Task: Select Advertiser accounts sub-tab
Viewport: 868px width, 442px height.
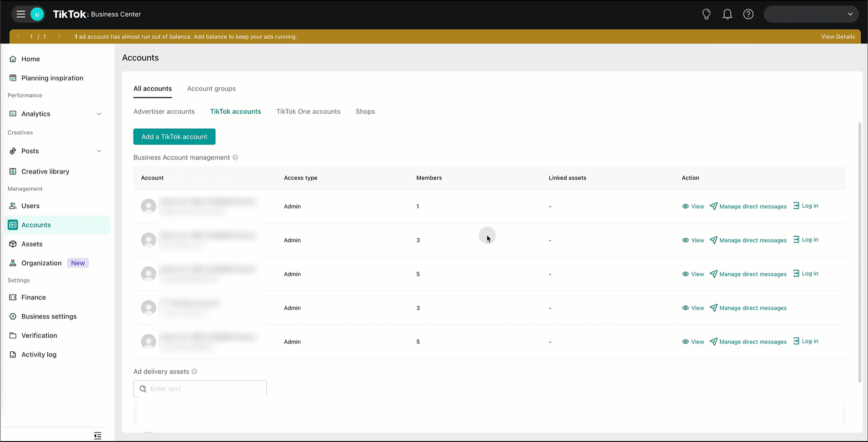Action: click(x=164, y=111)
